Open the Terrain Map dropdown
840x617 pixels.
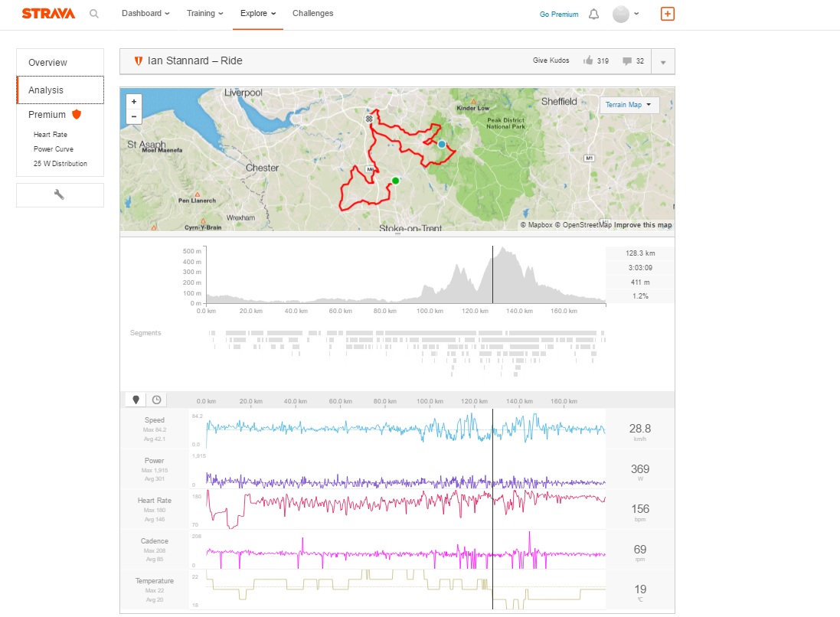(629, 105)
